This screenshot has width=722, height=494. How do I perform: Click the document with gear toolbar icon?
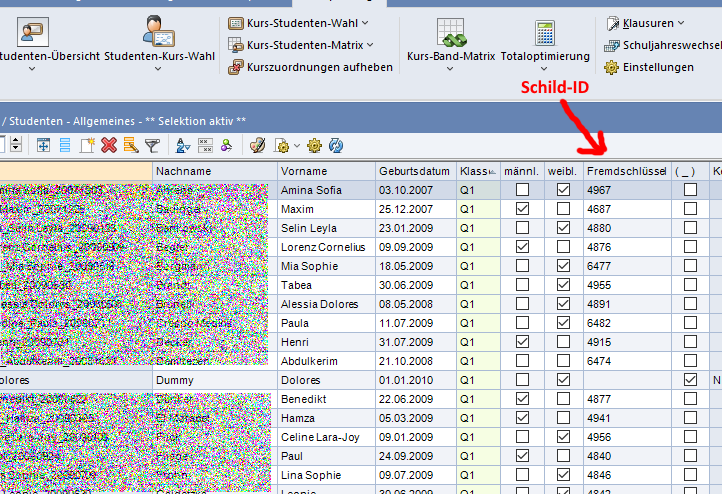click(282, 145)
